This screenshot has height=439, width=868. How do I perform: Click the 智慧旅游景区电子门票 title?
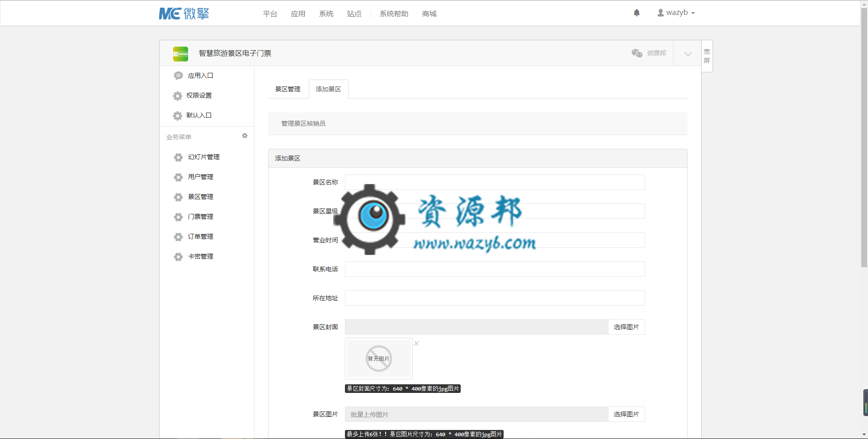coord(235,53)
